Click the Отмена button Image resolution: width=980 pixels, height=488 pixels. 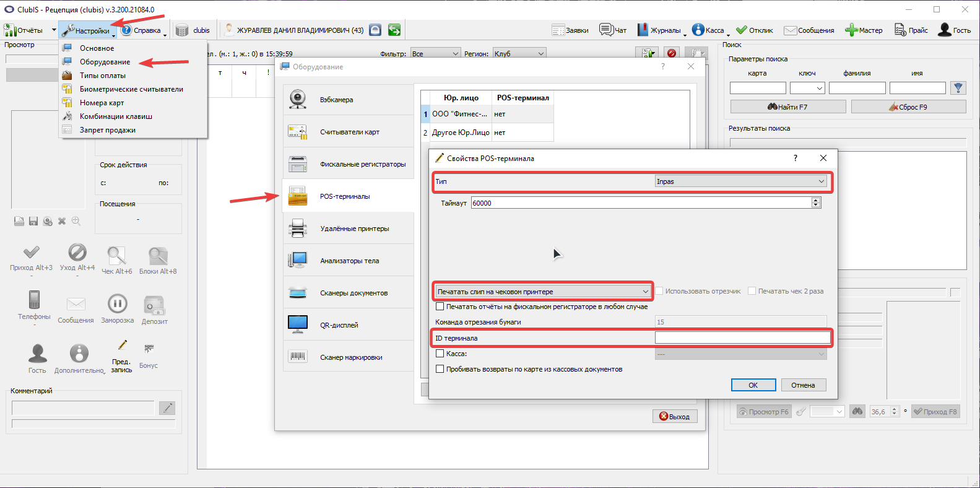[x=803, y=385]
